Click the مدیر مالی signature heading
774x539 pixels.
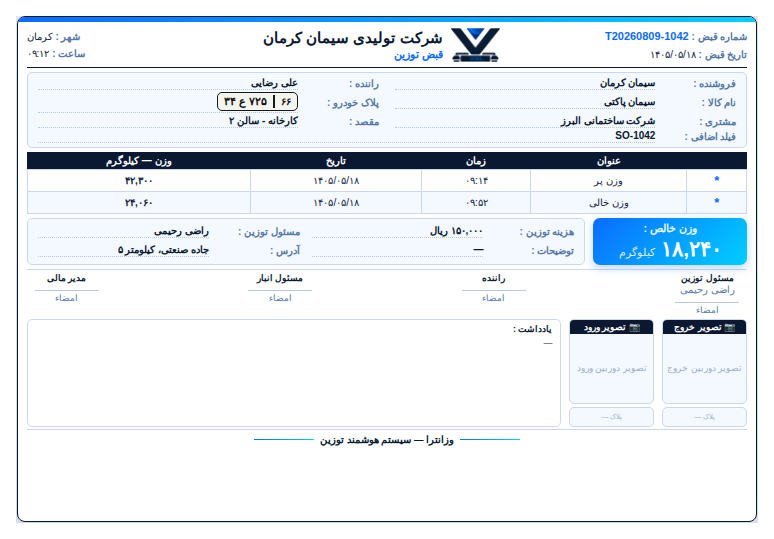tap(66, 278)
